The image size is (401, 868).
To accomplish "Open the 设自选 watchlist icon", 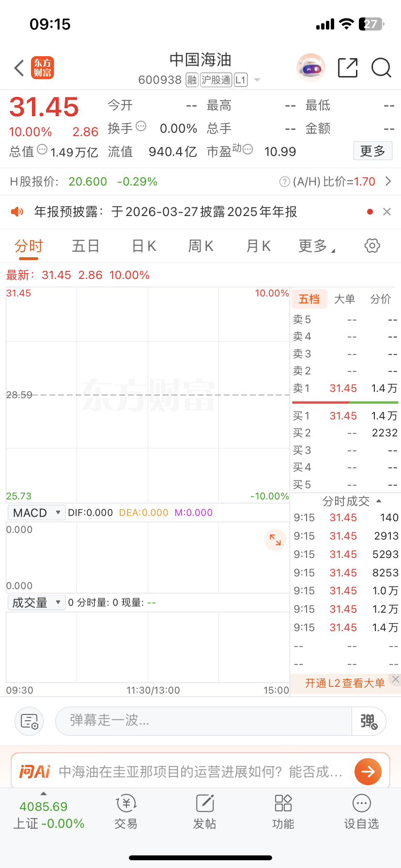I will pos(362,812).
